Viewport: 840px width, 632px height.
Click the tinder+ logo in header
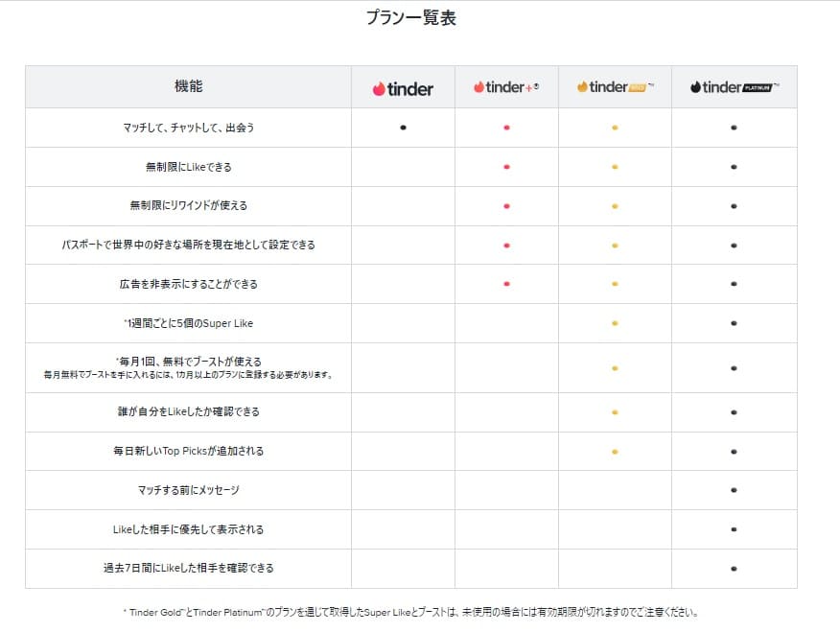506,86
